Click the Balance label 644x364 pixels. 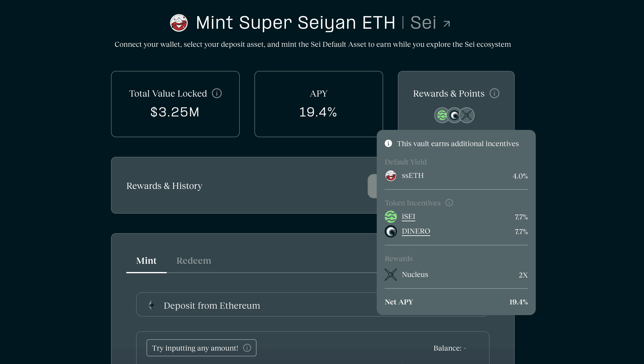click(x=450, y=348)
